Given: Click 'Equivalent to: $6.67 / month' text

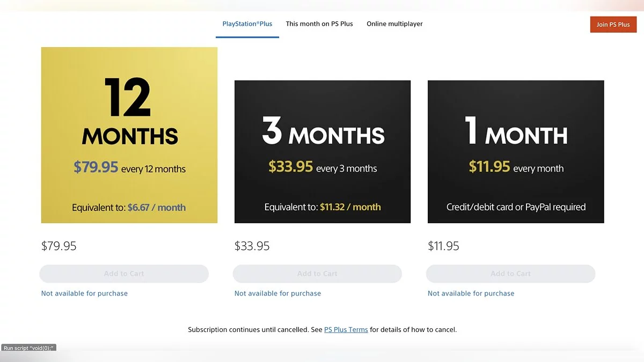Looking at the screenshot, I should 129,208.
